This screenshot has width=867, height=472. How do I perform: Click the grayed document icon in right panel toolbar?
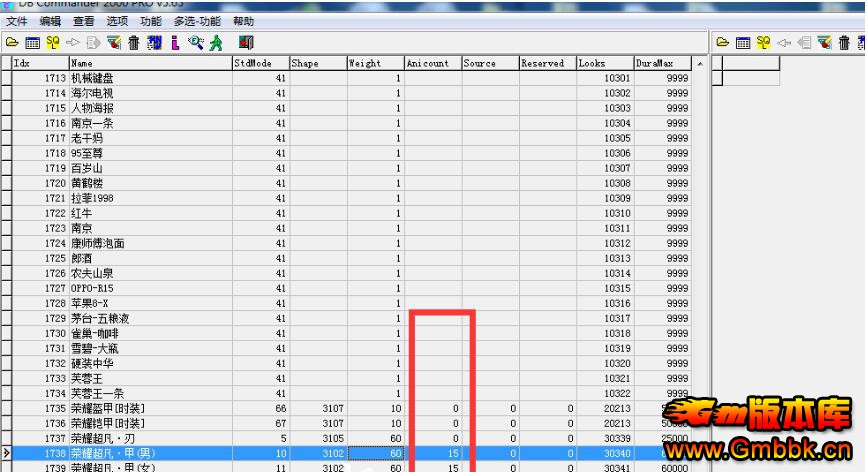coord(804,43)
